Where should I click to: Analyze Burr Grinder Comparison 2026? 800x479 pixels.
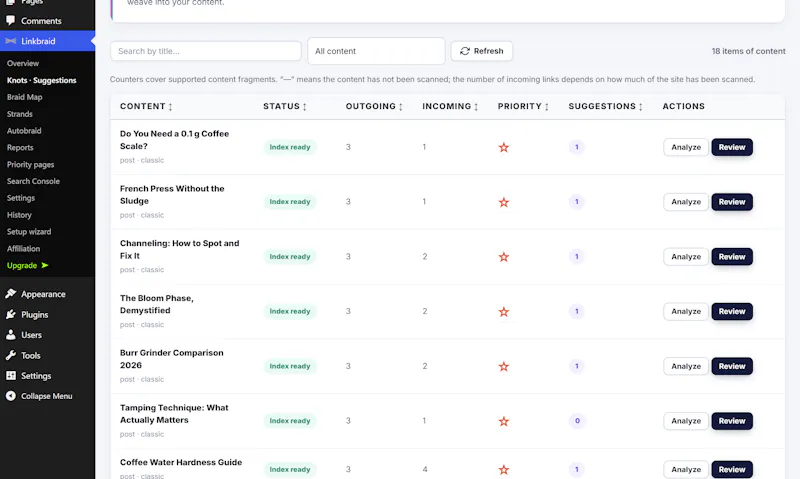click(686, 366)
